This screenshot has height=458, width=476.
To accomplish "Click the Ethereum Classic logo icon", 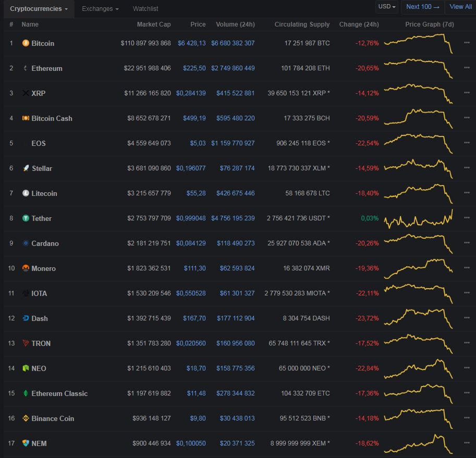I will [26, 393].
